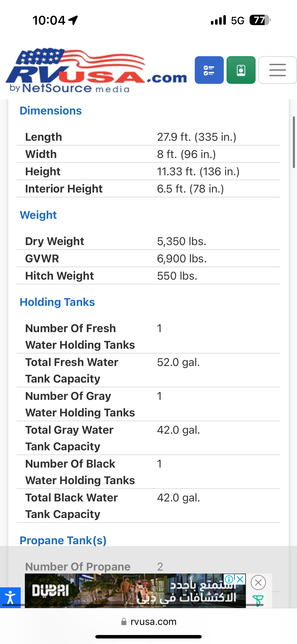Click the RVUSA.com logo
The image size is (297, 644).
coord(96,70)
